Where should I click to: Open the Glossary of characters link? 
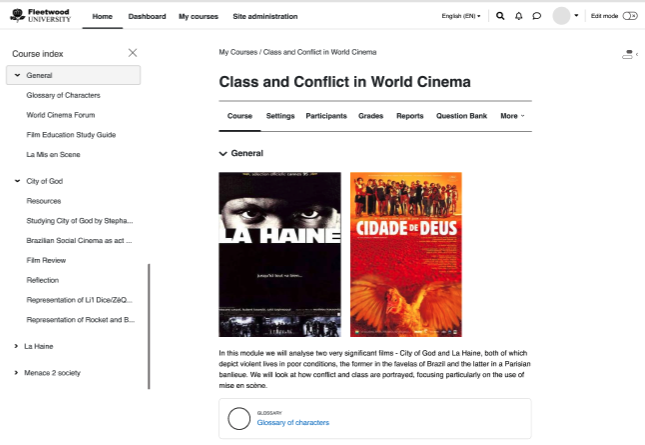[x=293, y=422]
